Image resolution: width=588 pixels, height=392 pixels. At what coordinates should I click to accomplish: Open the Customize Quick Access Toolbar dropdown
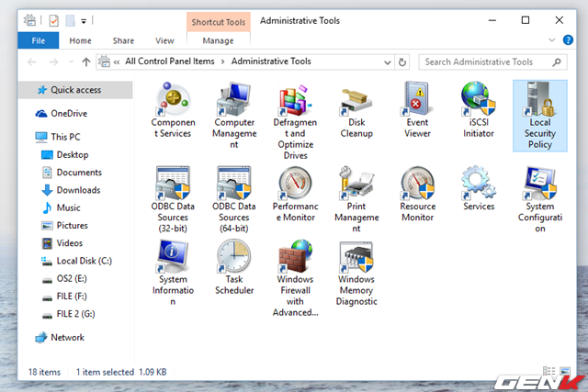(84, 21)
